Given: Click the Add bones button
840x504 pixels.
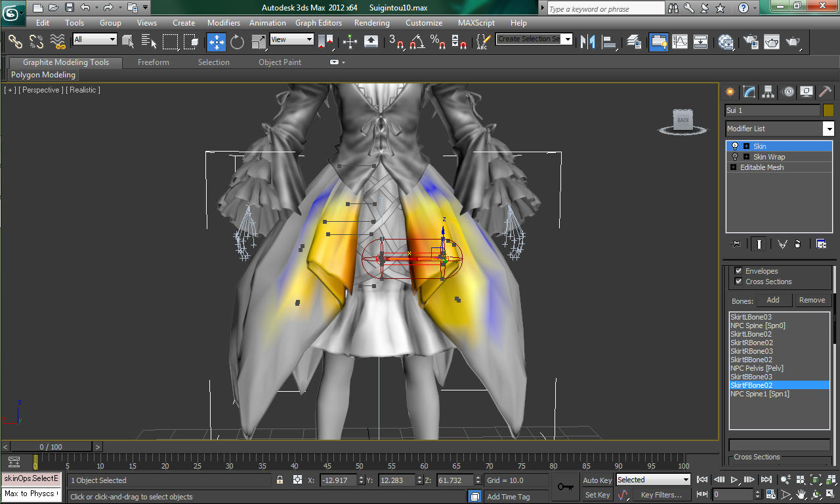Looking at the screenshot, I should 773,300.
